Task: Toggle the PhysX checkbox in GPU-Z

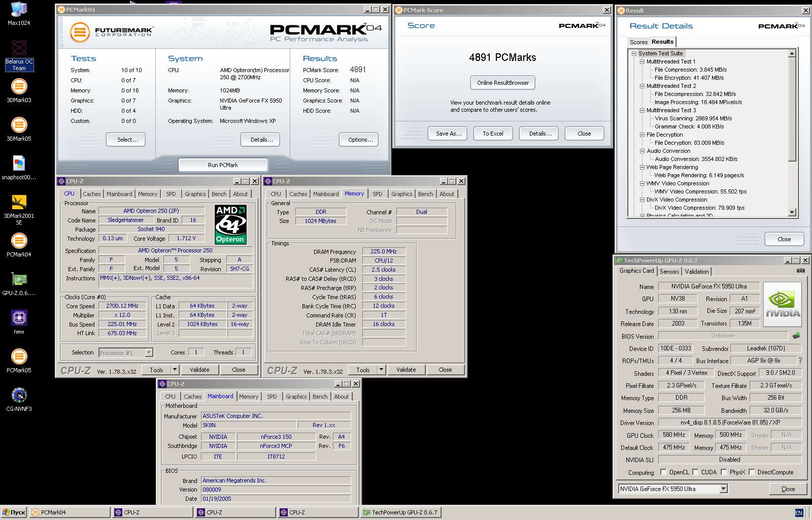Action: click(724, 472)
